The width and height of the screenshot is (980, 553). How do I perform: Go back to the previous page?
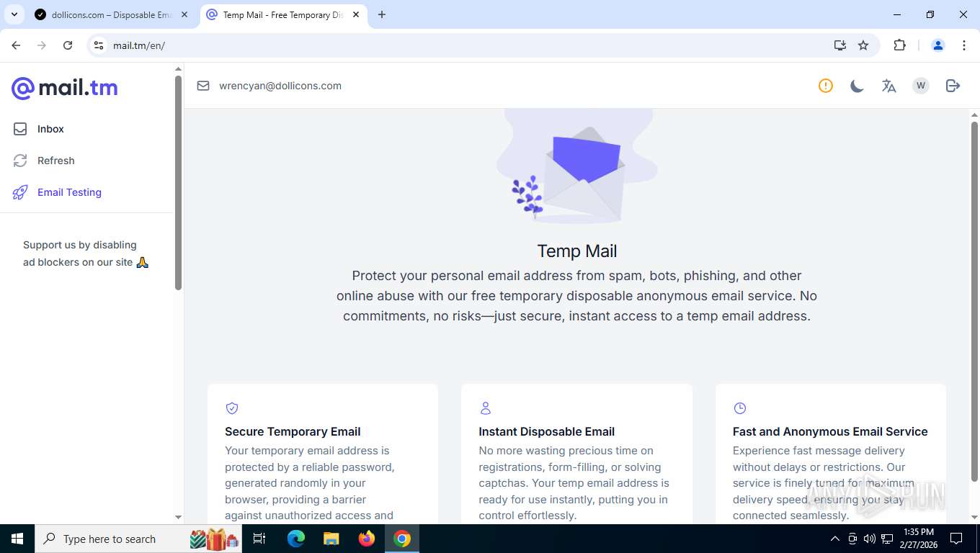(x=16, y=45)
